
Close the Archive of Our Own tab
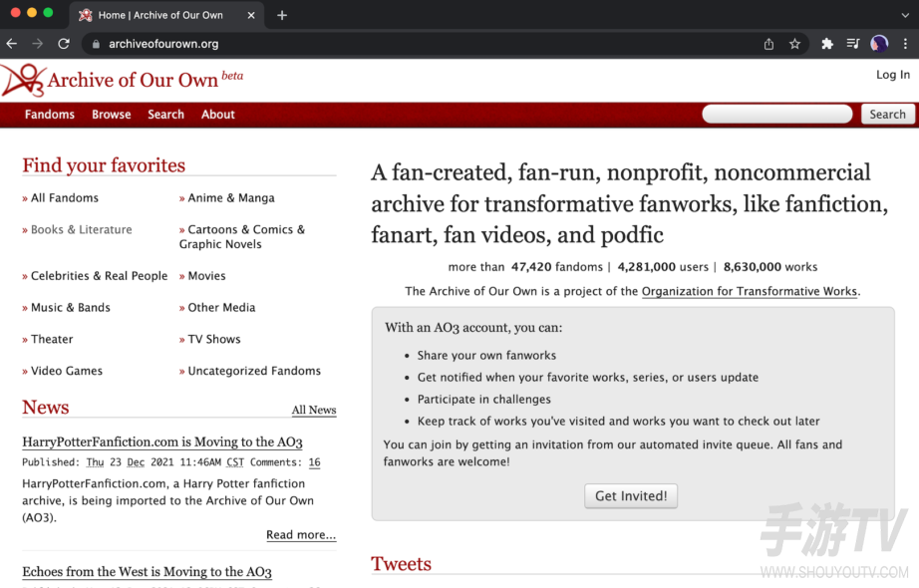point(251,15)
